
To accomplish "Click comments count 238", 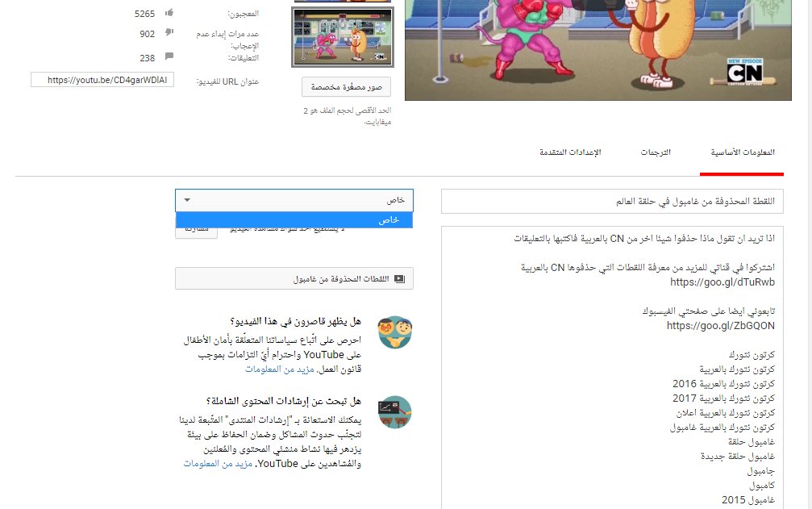I will 147,58.
